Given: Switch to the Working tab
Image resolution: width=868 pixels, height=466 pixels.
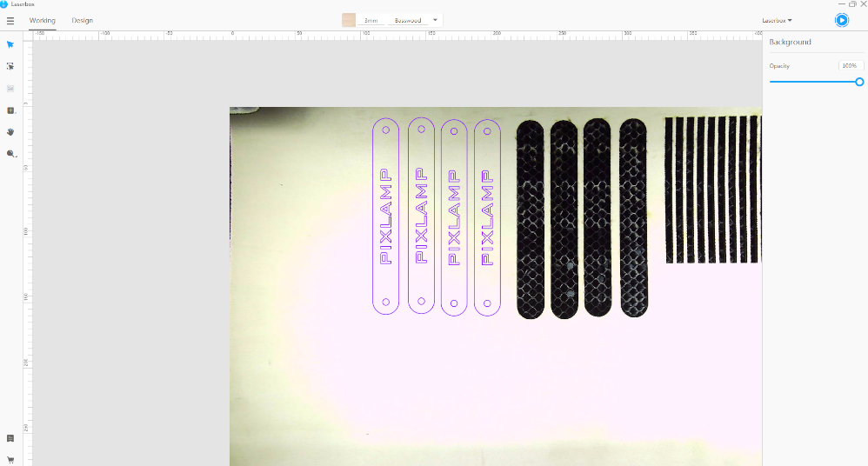Looking at the screenshot, I should pyautogui.click(x=42, y=21).
